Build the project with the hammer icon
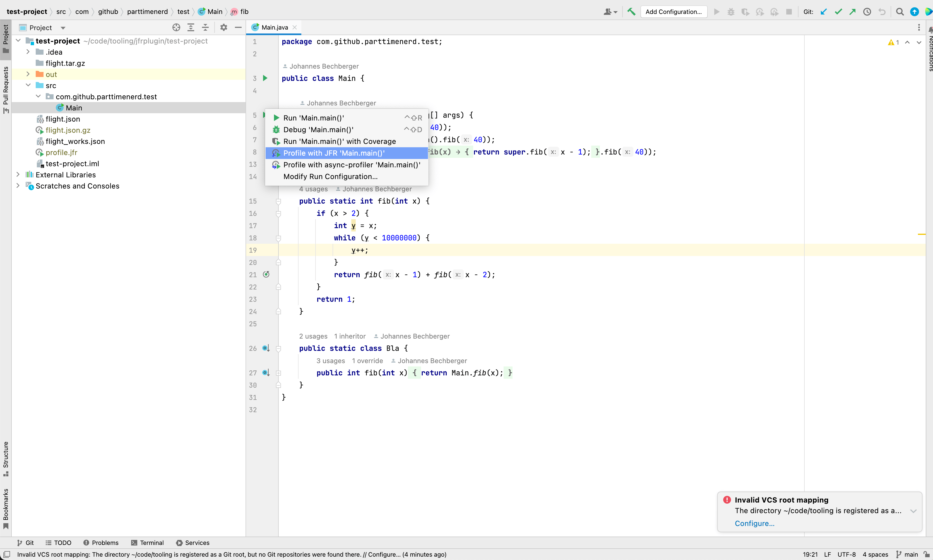The image size is (933, 560). (x=631, y=12)
